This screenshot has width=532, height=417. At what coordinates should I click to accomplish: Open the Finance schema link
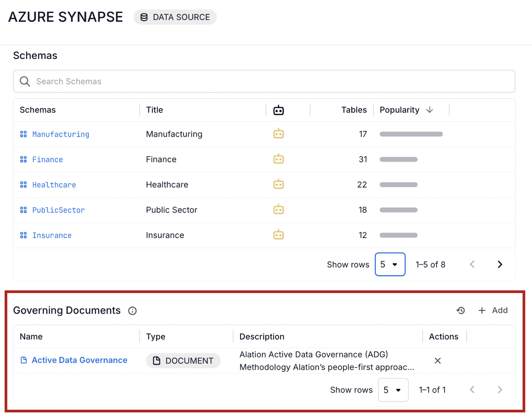(48, 160)
